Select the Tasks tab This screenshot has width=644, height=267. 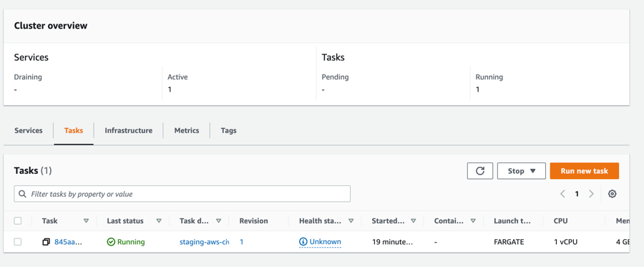[74, 130]
